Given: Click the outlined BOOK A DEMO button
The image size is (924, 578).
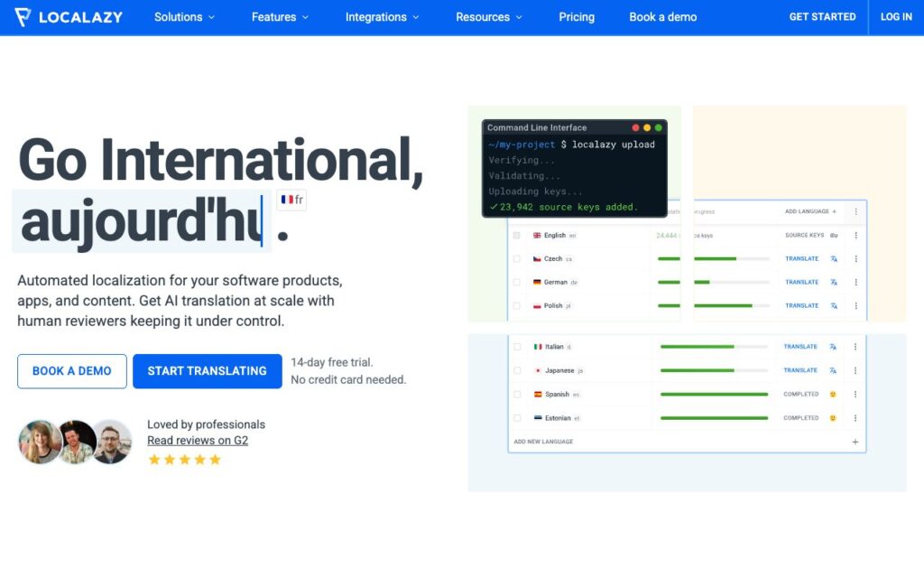Looking at the screenshot, I should 72,371.
